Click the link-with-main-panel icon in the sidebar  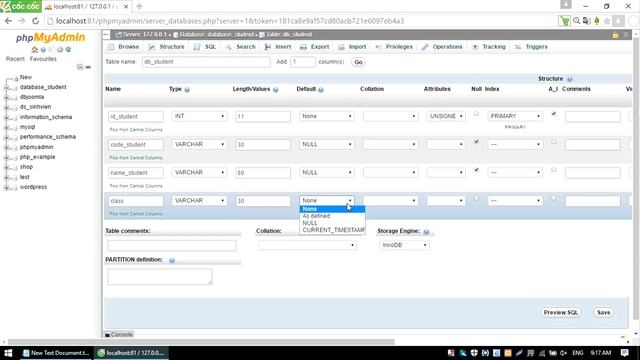[x=88, y=67]
